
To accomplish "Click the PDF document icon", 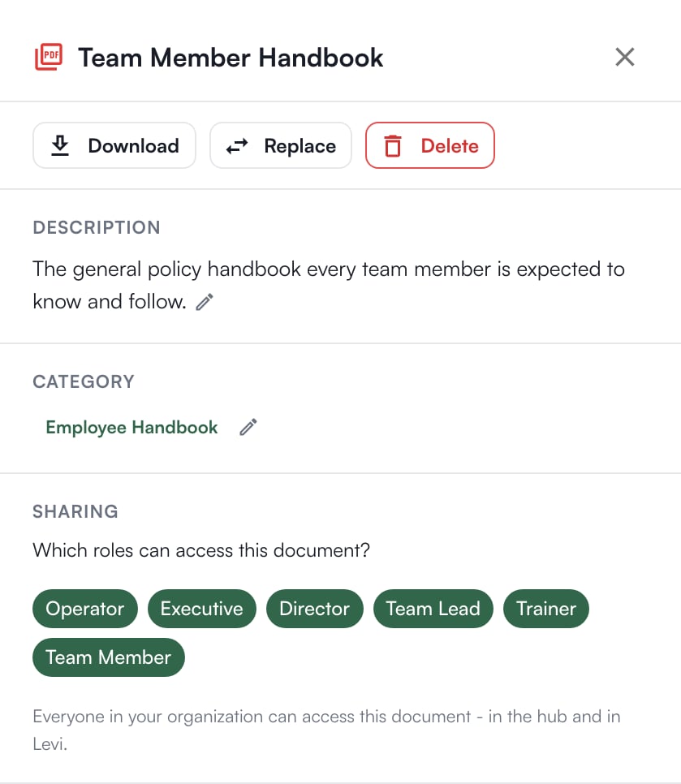I will [x=49, y=57].
